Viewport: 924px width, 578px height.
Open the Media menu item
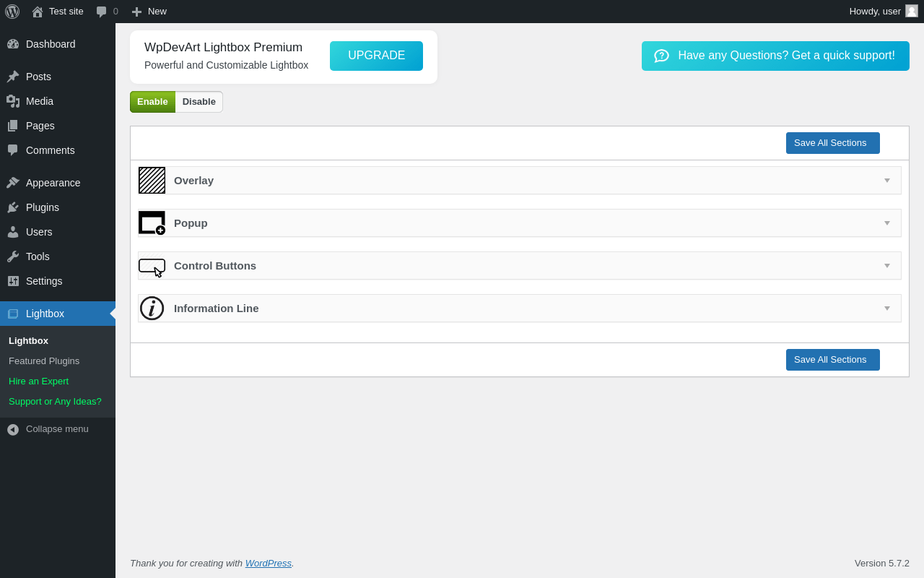pyautogui.click(x=58, y=101)
